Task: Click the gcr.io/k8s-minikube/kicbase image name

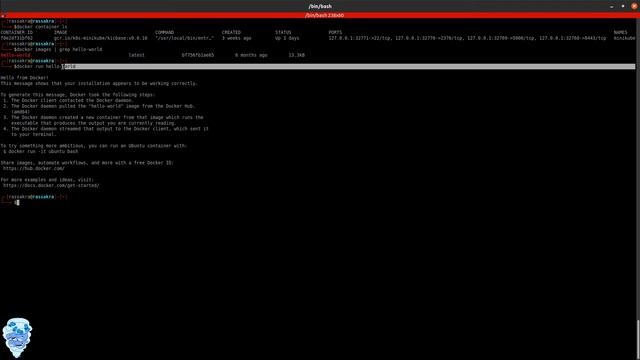Action: coord(101,38)
